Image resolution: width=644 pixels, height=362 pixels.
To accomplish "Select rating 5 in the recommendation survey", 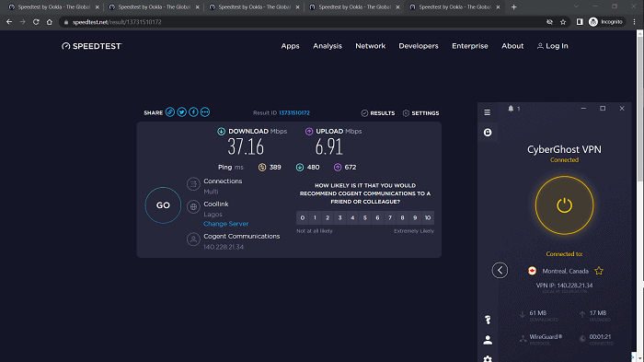I will pos(364,217).
